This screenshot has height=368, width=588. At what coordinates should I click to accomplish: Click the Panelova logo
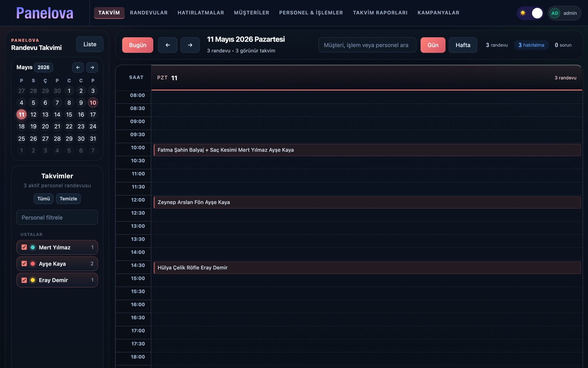pos(45,13)
